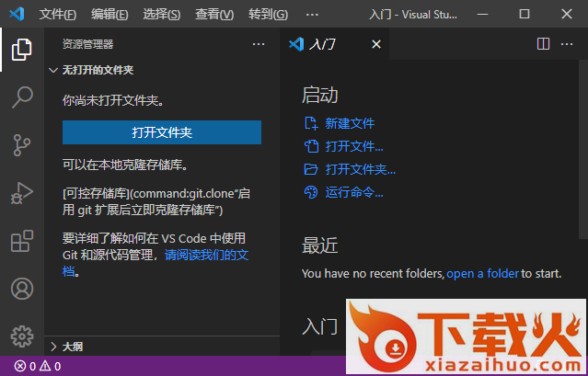Click the errors count icon in status bar
The width and height of the screenshot is (588, 376).
pos(19,366)
